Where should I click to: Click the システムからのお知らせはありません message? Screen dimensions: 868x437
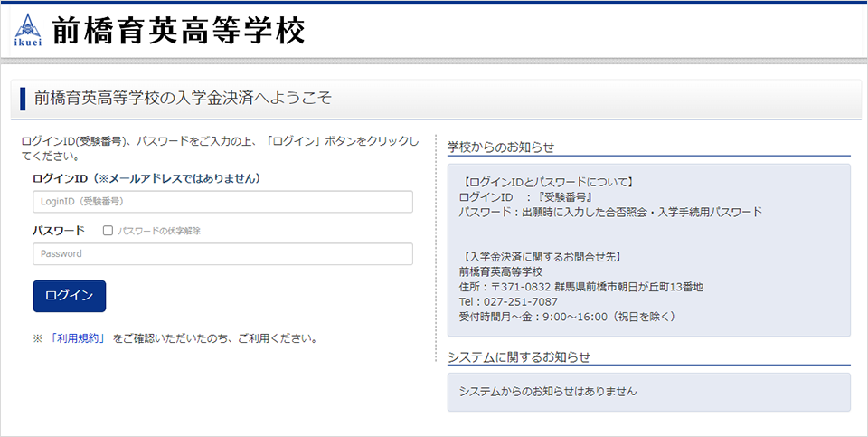548,392
